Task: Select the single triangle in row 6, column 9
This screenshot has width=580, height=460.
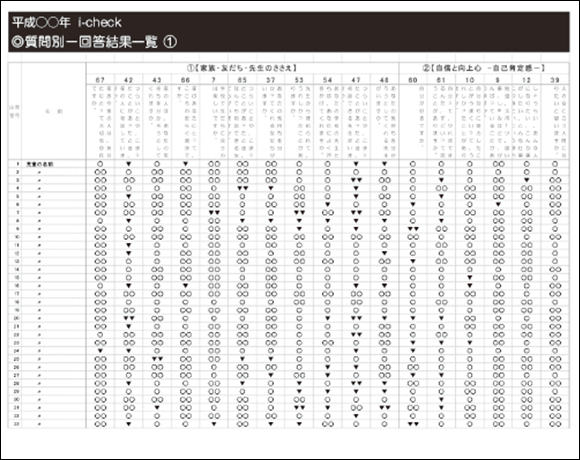Action: point(498,204)
